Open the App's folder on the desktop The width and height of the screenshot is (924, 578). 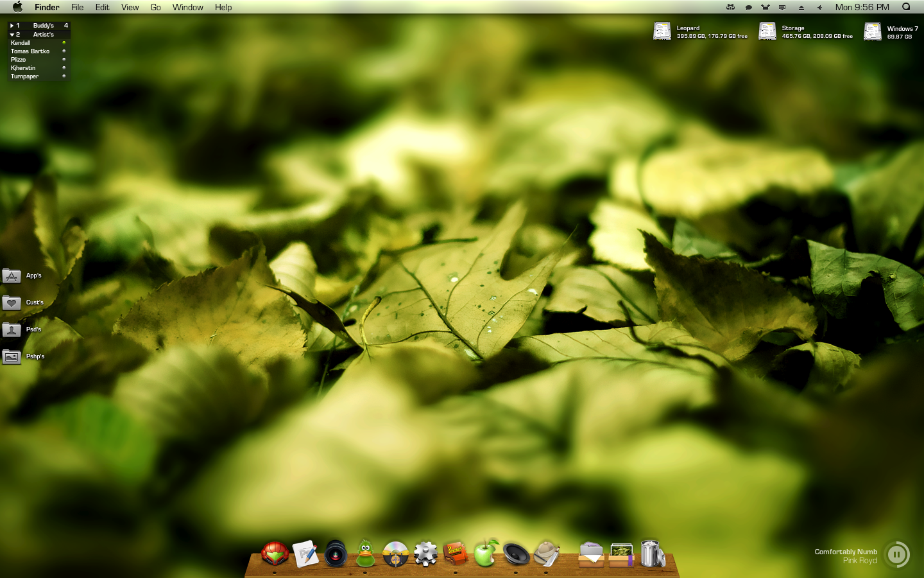click(x=12, y=276)
